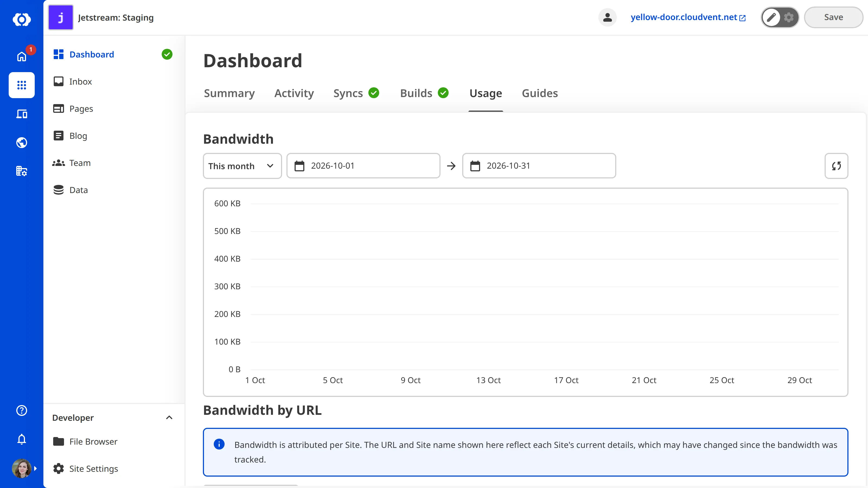This screenshot has height=488, width=868.
Task: Open Dashboard in the sidebar
Action: coord(113,54)
